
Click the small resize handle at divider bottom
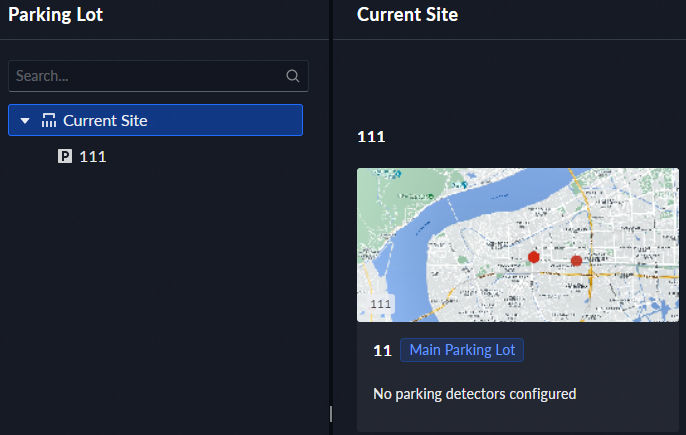pyautogui.click(x=331, y=414)
